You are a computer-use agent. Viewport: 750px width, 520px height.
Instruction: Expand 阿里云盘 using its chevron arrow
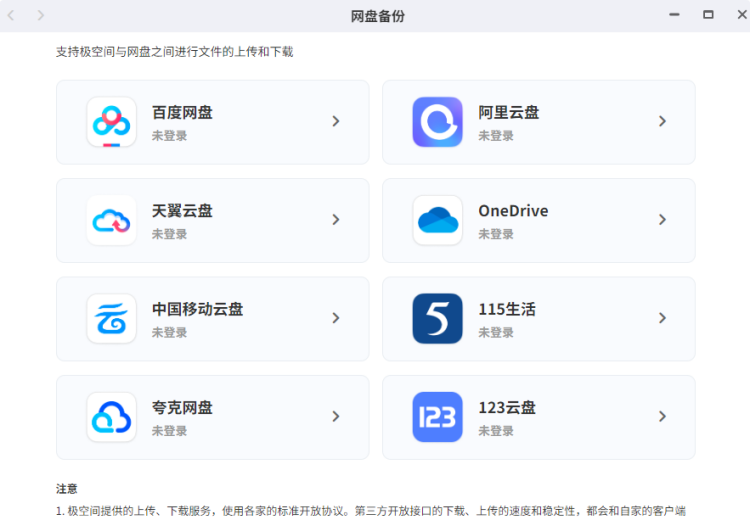(662, 121)
